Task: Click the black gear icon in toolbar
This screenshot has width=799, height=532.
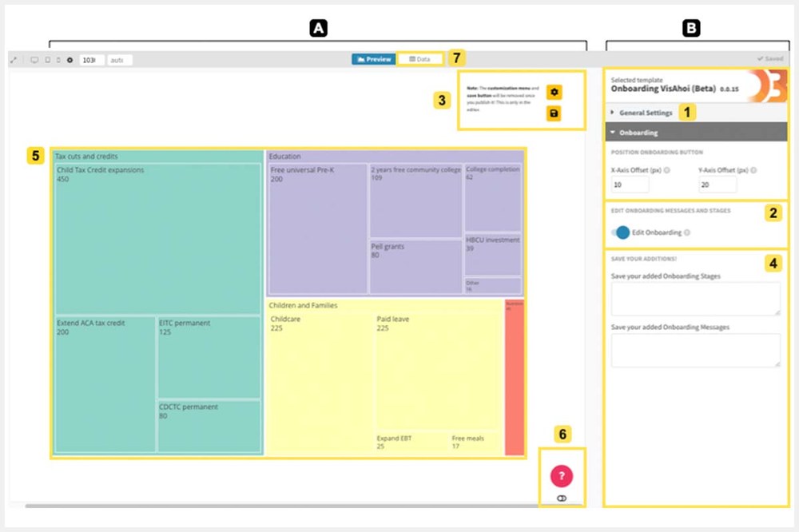Action: [70, 60]
